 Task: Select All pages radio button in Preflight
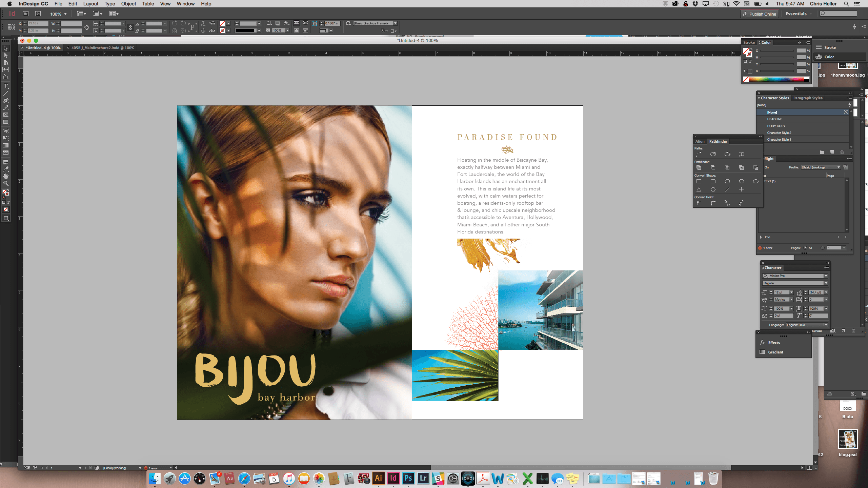pos(805,248)
